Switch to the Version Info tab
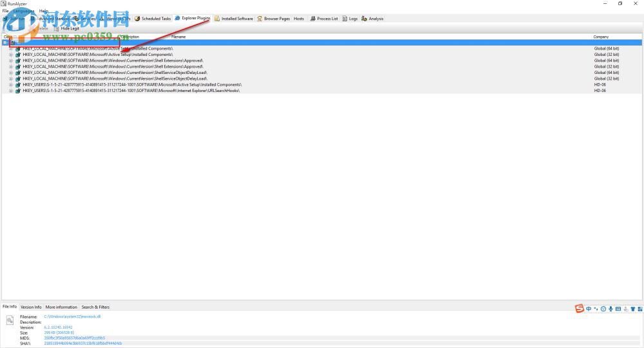The height and width of the screenshot is (348, 644). tap(31, 307)
